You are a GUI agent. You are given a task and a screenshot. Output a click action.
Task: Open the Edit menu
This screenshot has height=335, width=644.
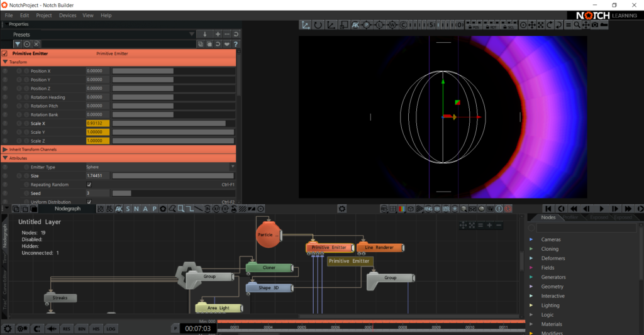[x=25, y=15]
